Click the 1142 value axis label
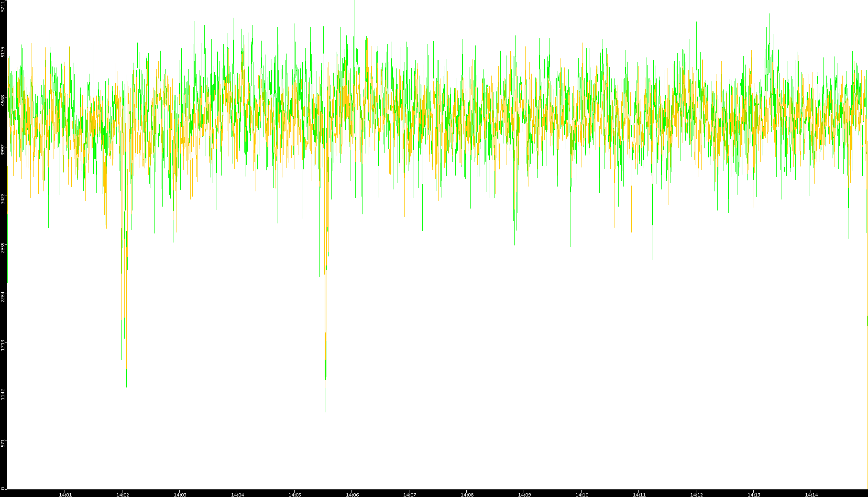868x497 pixels. 3,395
